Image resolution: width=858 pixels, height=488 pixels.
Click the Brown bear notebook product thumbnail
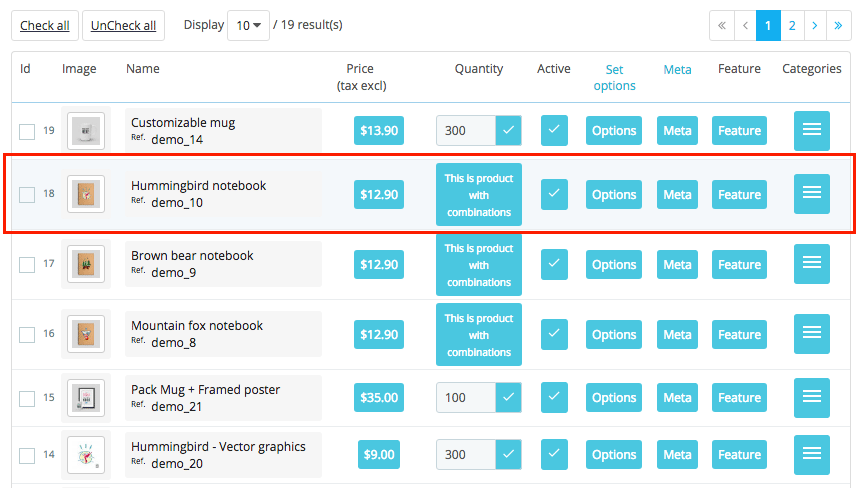tap(86, 264)
